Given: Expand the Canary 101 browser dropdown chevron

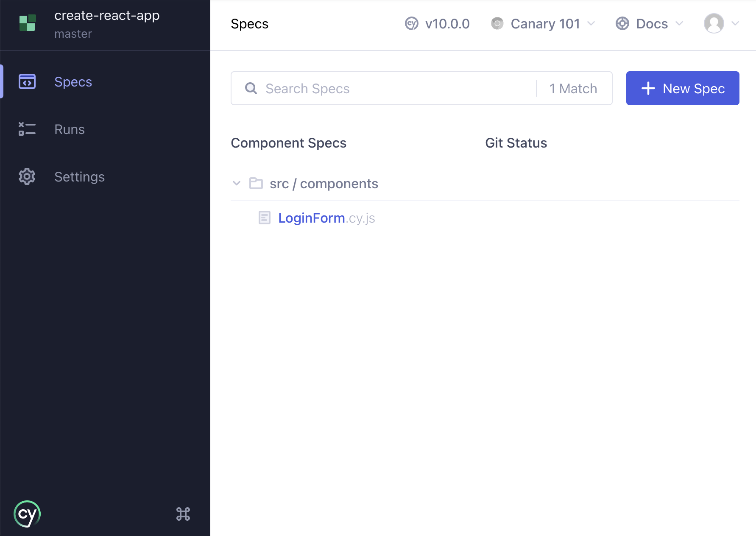Looking at the screenshot, I should click(x=591, y=24).
